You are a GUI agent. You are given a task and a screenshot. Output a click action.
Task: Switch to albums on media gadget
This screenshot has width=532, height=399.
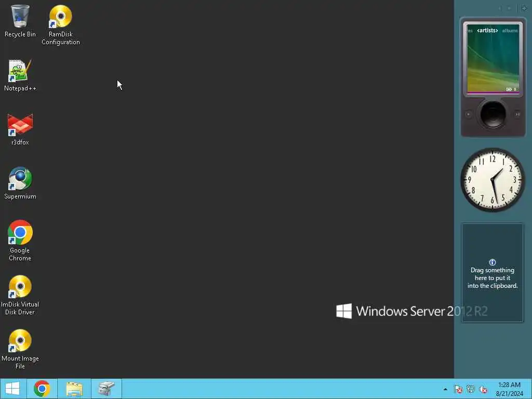click(x=510, y=31)
